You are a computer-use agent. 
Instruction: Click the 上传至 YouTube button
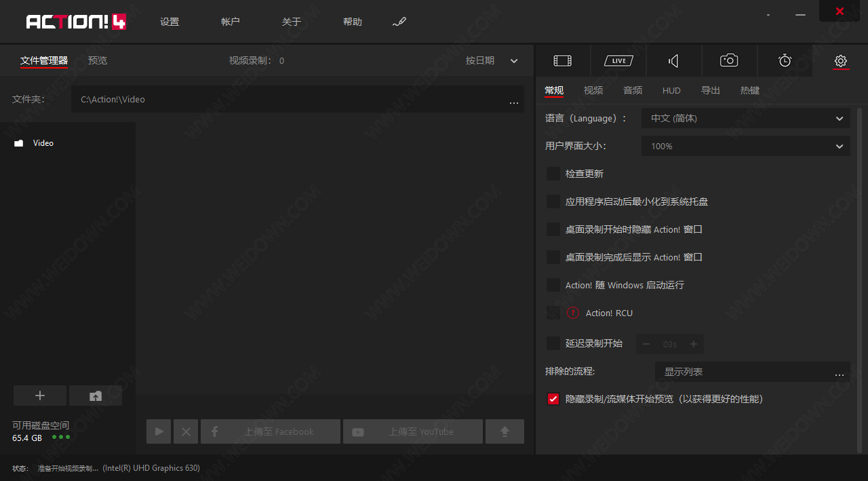(413, 431)
